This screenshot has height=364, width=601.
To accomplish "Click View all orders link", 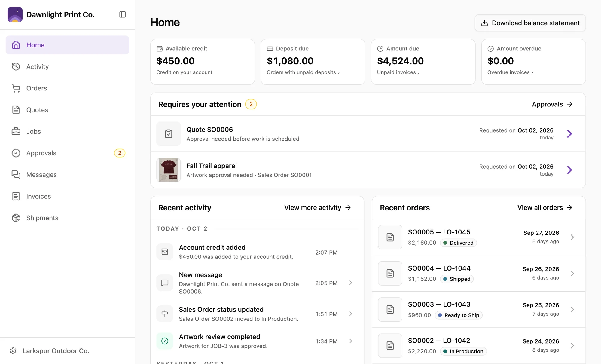I will (x=545, y=208).
